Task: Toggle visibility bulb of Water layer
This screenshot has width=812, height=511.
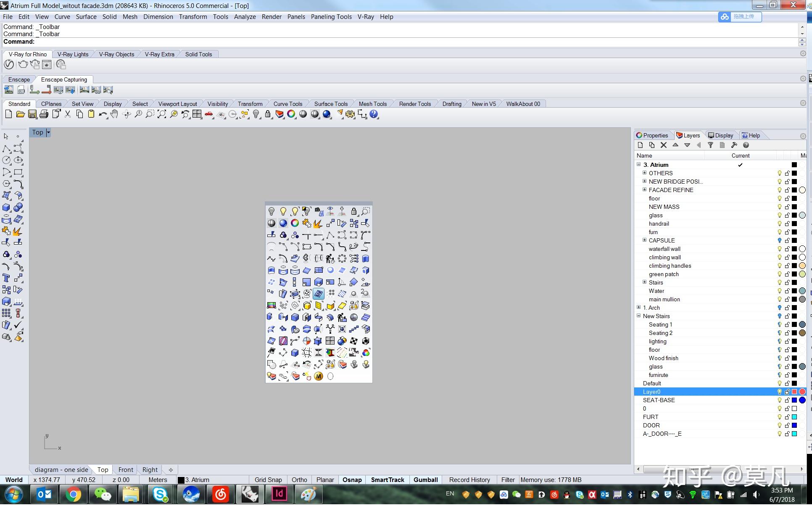Action: [x=779, y=291]
